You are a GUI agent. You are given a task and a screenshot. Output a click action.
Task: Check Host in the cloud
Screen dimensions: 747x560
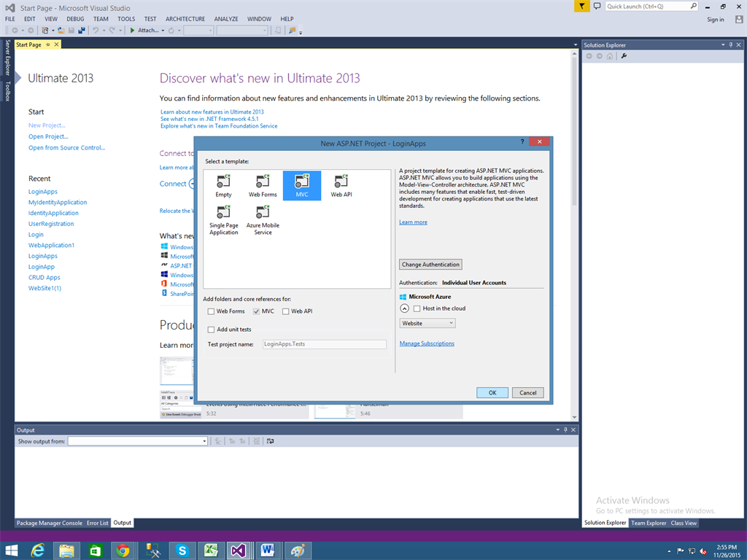417,308
